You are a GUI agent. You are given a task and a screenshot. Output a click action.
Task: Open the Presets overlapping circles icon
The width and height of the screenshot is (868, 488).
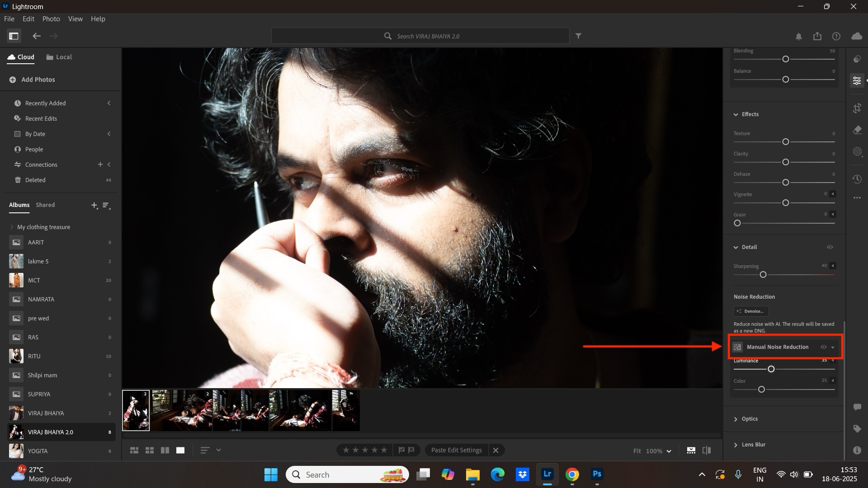857,59
